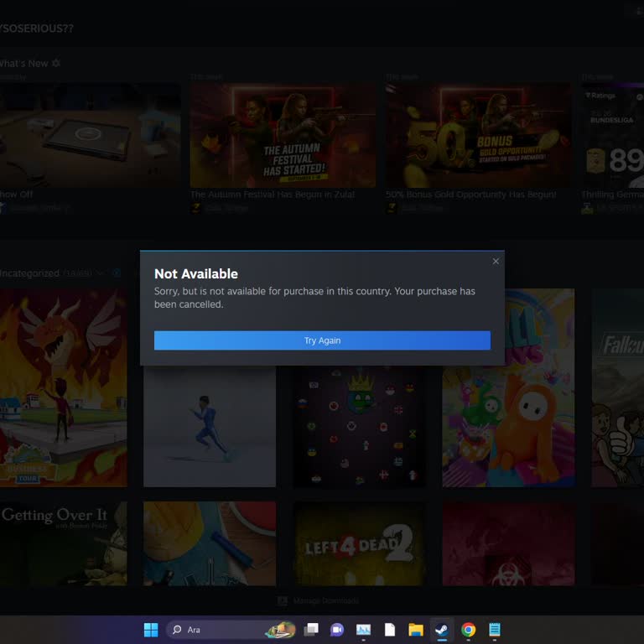Click the Try Again button
The width and height of the screenshot is (644, 644).
coord(322,340)
